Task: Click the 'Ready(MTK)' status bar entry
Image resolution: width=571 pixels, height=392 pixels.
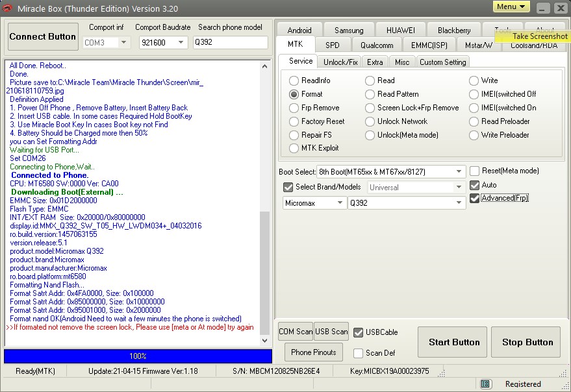Action: pyautogui.click(x=35, y=371)
